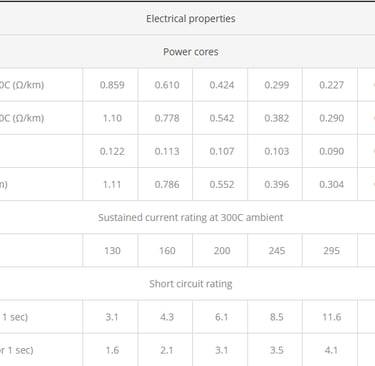The height and width of the screenshot is (366, 375).
Task: Select the 11.6 short circuit cell
Action: 331,317
